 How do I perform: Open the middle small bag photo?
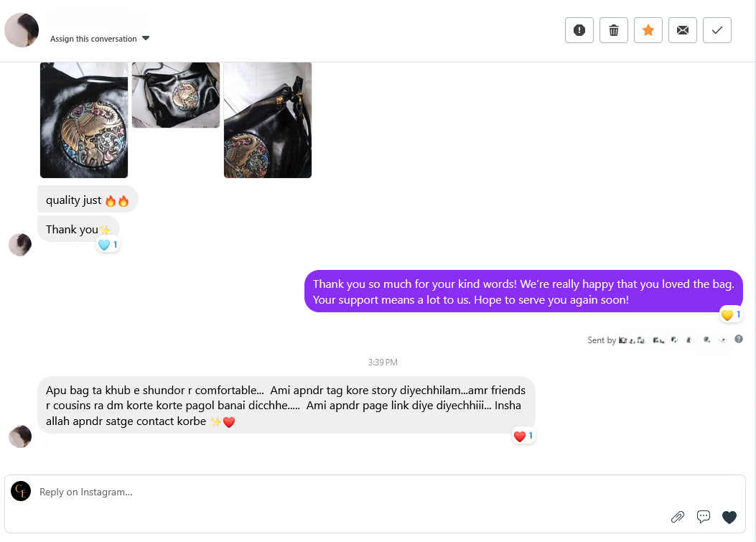click(x=175, y=95)
